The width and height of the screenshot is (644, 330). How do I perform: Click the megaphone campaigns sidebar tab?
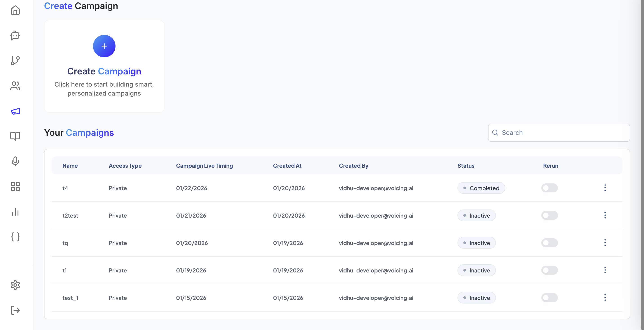(x=15, y=111)
